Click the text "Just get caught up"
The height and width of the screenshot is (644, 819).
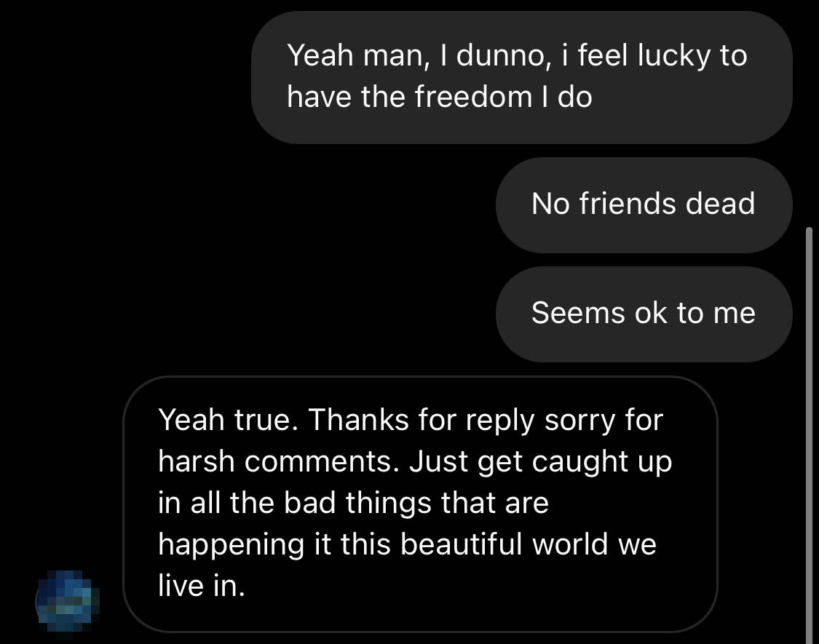pos(540,463)
